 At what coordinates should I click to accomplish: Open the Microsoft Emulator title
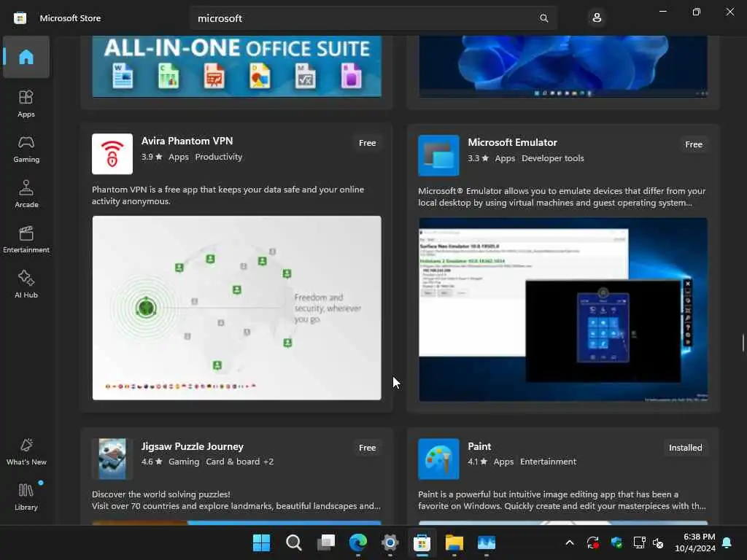tap(512, 142)
